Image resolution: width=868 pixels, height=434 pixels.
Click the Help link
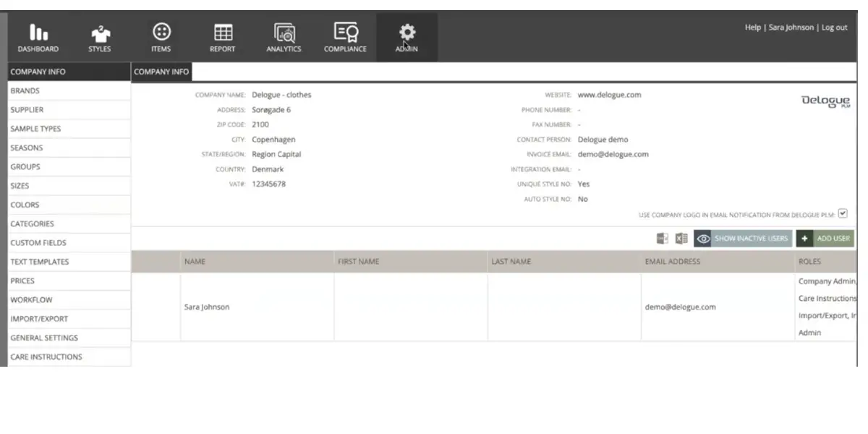[752, 27]
